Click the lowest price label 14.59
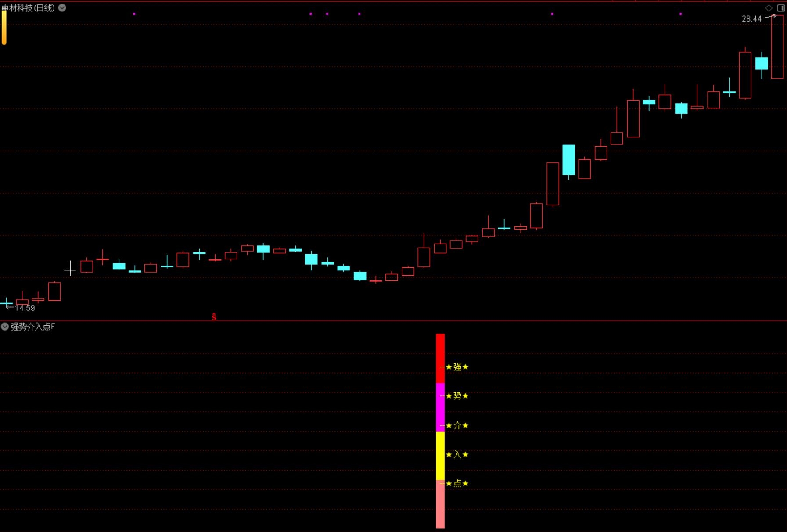Screen dimensions: 787x532 tap(25, 308)
